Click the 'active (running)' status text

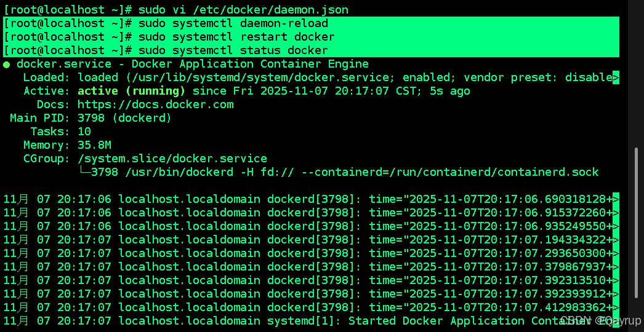coord(131,91)
